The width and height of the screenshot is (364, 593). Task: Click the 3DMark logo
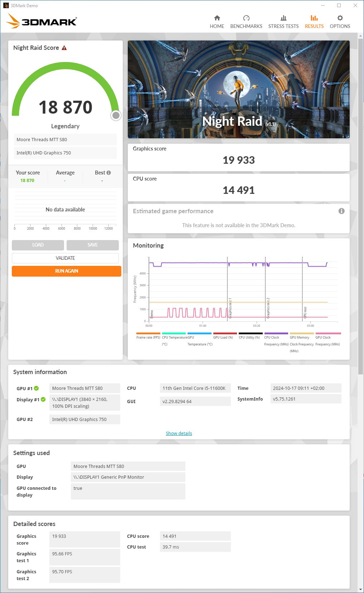click(x=42, y=21)
